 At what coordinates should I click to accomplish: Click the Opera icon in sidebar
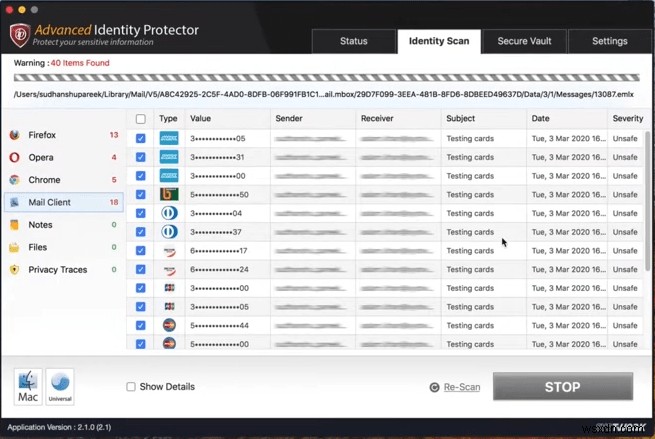[15, 157]
